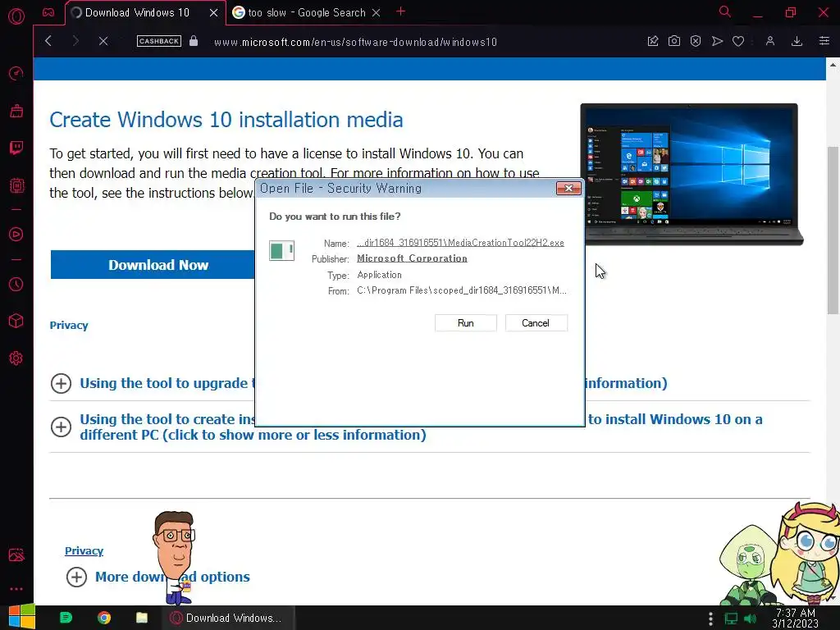
Task: Open the green app in taskbar
Action: 66,618
